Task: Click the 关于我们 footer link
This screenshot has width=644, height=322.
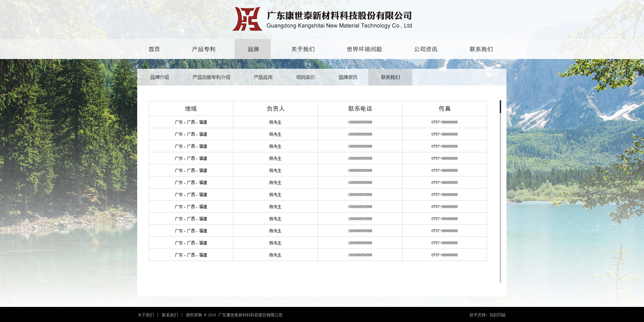Action: coord(146,315)
